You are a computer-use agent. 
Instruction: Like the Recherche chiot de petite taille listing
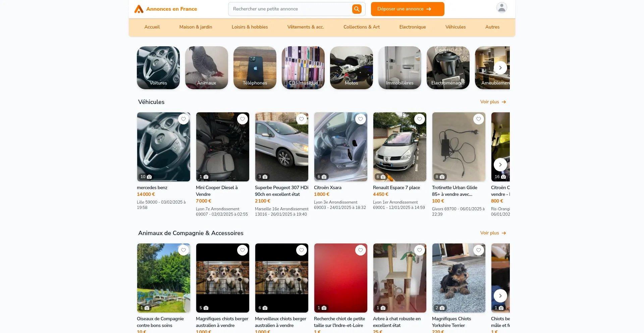pyautogui.click(x=361, y=250)
